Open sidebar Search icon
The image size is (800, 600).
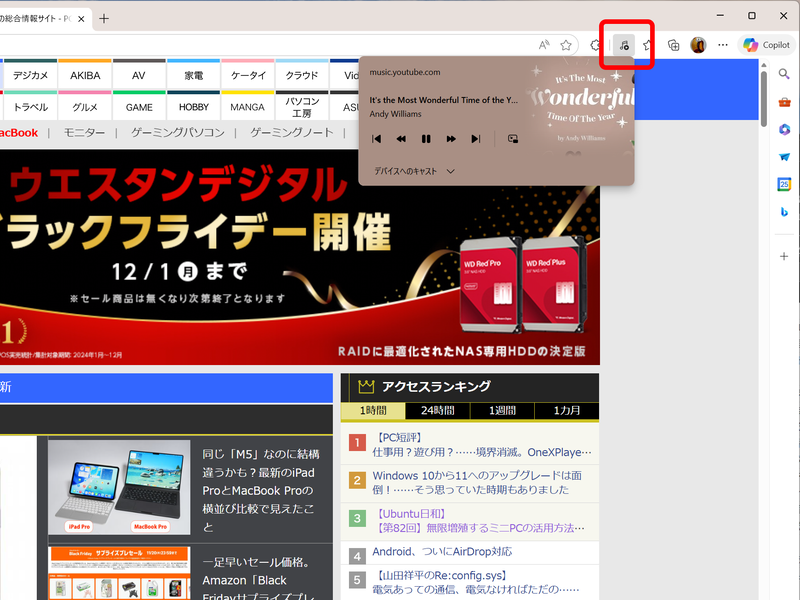tap(784, 74)
